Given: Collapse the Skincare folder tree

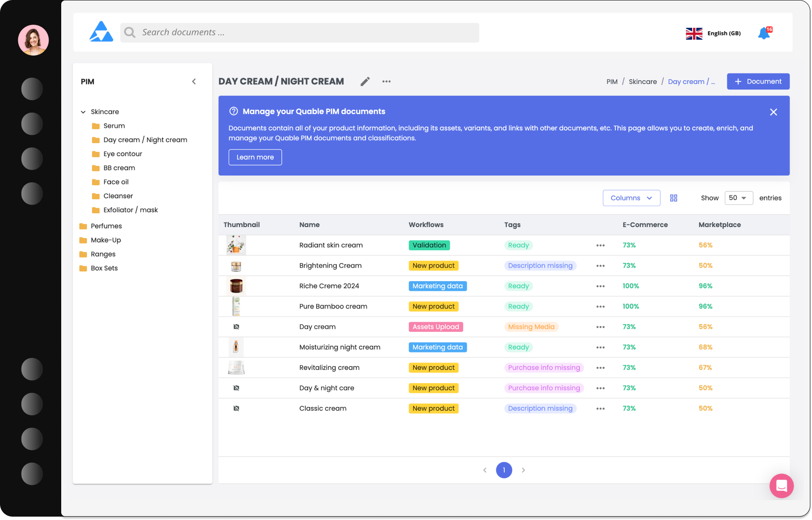Looking at the screenshot, I should (83, 112).
